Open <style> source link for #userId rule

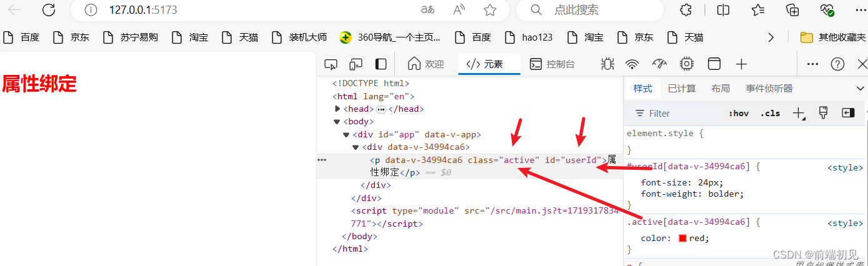845,167
